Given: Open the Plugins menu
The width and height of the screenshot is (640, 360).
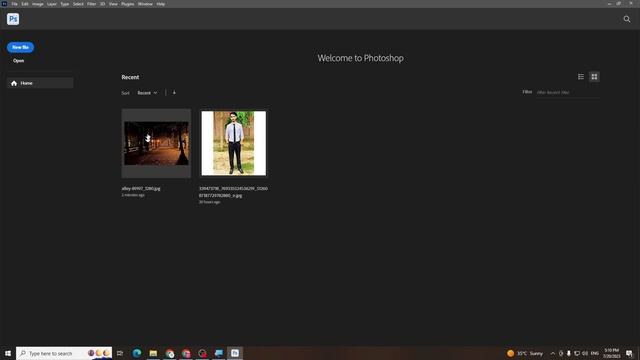Looking at the screenshot, I should tap(128, 4).
